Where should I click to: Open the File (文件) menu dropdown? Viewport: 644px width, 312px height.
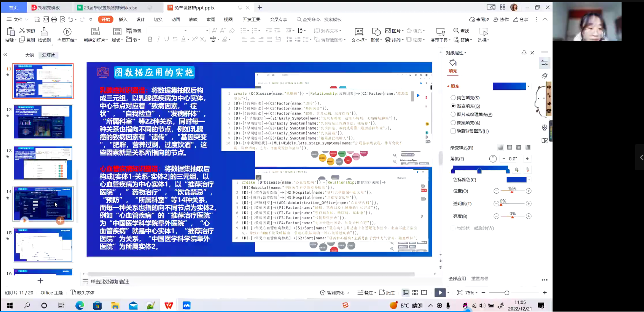[x=18, y=20]
